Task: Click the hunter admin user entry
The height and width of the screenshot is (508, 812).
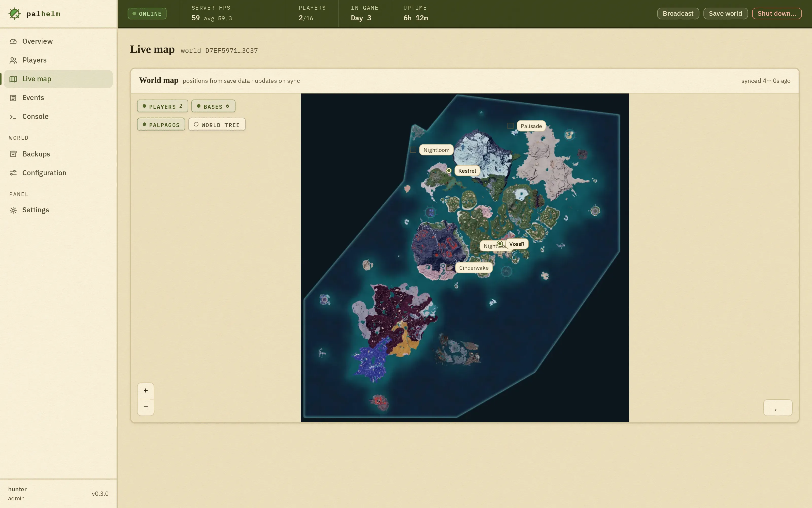Action: tap(18, 494)
